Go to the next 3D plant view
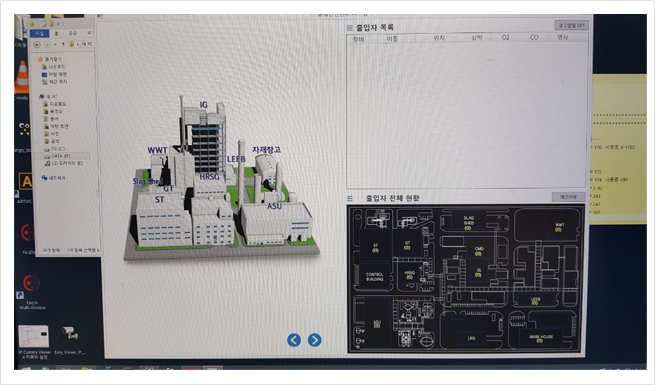Screen dimensions: 655x385 point(315,340)
